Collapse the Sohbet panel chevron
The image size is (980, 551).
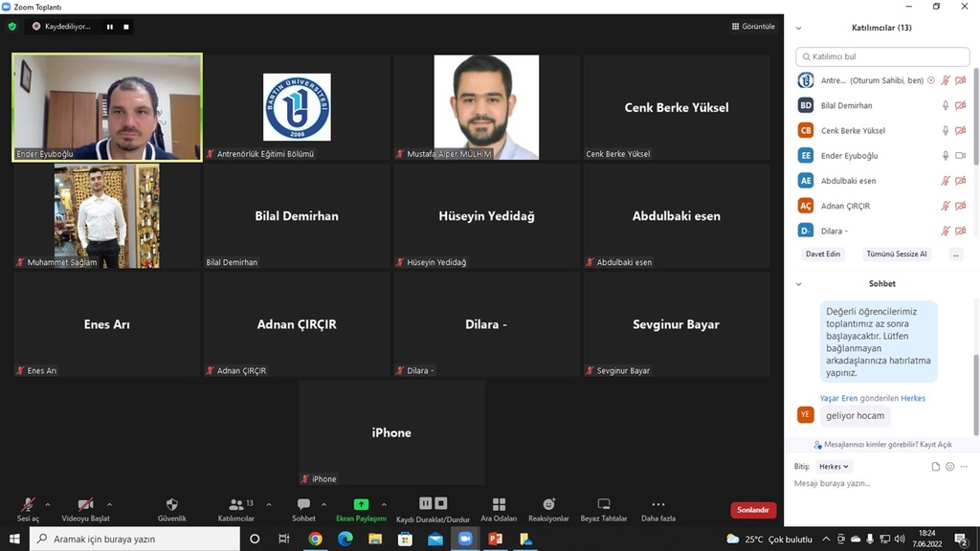point(799,284)
